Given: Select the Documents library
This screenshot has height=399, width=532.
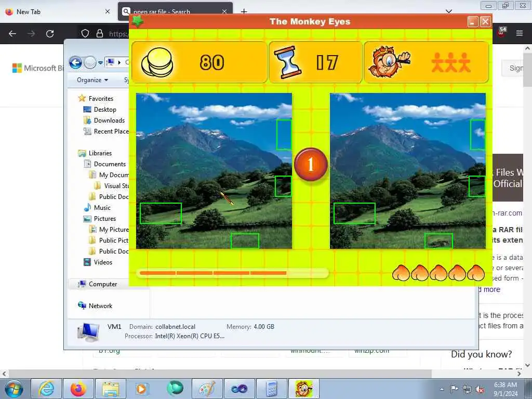Looking at the screenshot, I should coord(110,164).
